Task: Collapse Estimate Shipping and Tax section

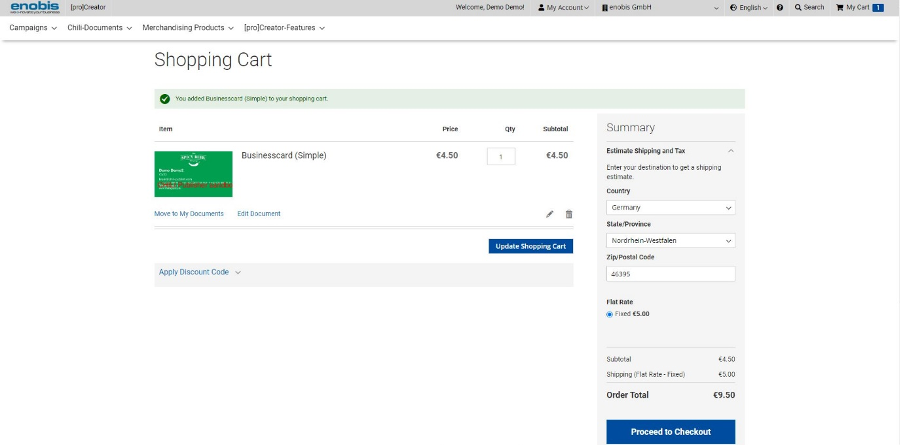Action: click(731, 151)
